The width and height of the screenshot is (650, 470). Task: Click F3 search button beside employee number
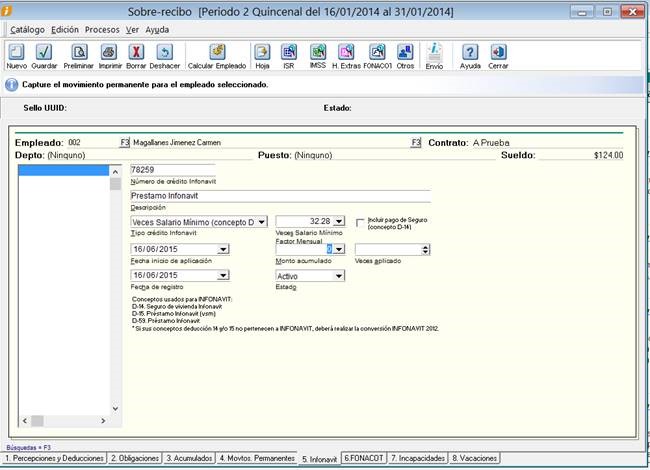click(125, 143)
